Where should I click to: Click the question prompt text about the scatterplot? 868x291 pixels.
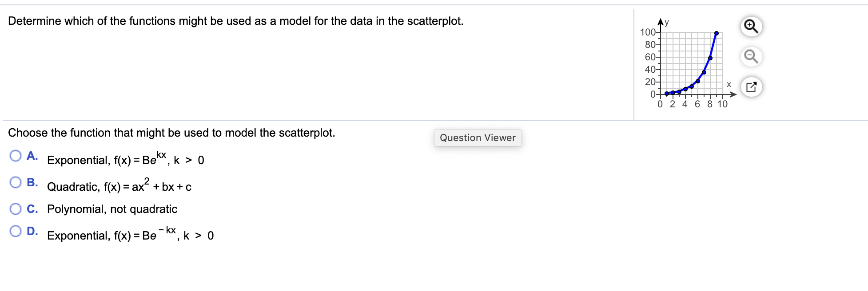tap(235, 20)
